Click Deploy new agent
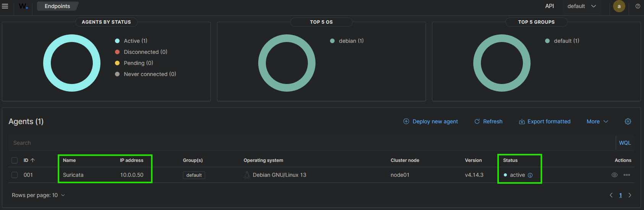The width and height of the screenshot is (644, 210). click(430, 121)
